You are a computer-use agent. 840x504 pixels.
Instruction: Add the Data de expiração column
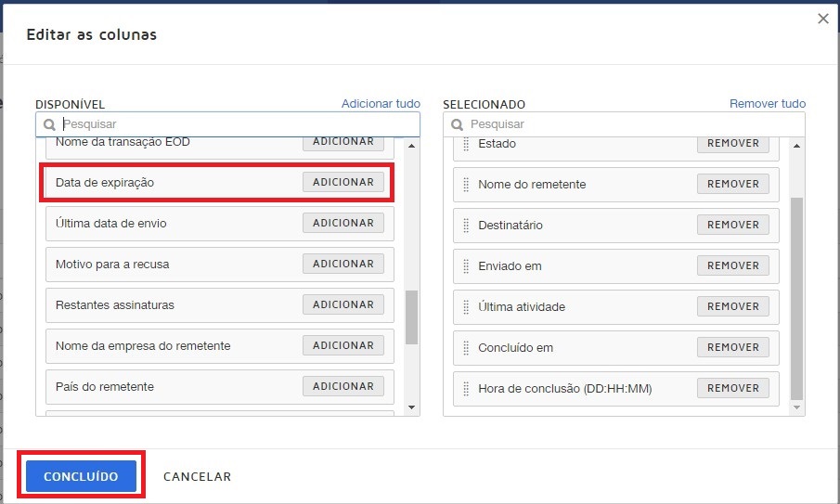click(x=343, y=182)
